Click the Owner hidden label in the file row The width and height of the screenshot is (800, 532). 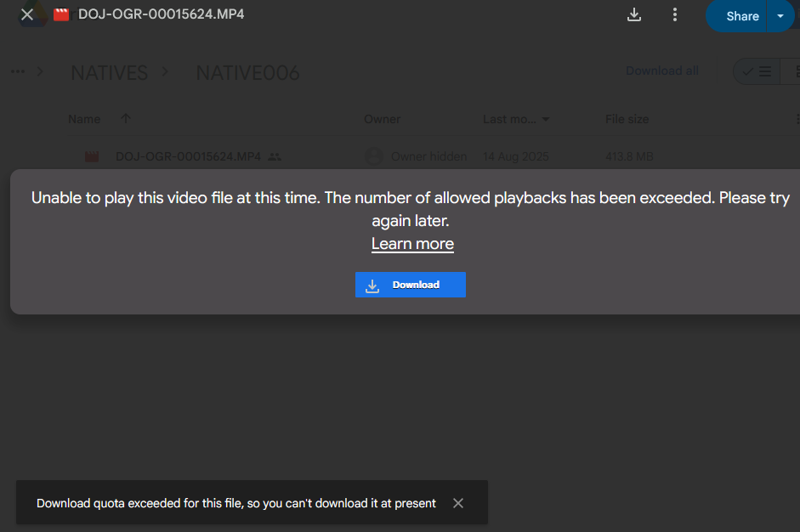[x=429, y=156]
